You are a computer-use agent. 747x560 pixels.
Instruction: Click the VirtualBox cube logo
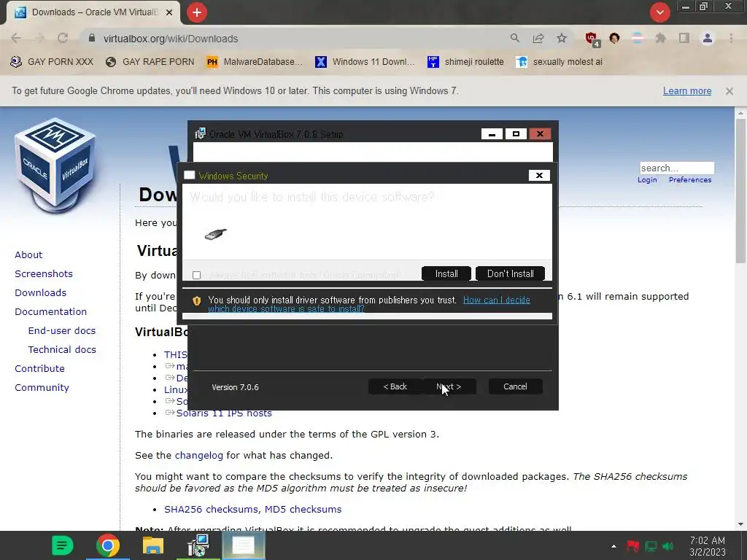coord(55,165)
